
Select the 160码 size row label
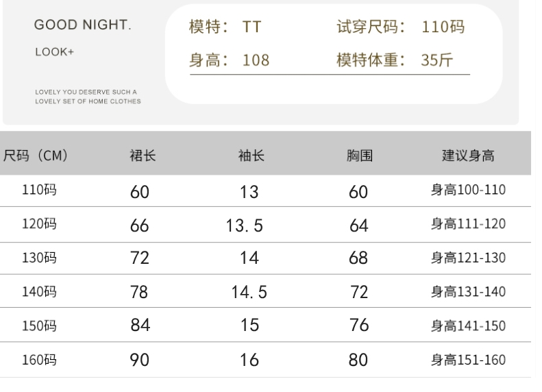40,358
